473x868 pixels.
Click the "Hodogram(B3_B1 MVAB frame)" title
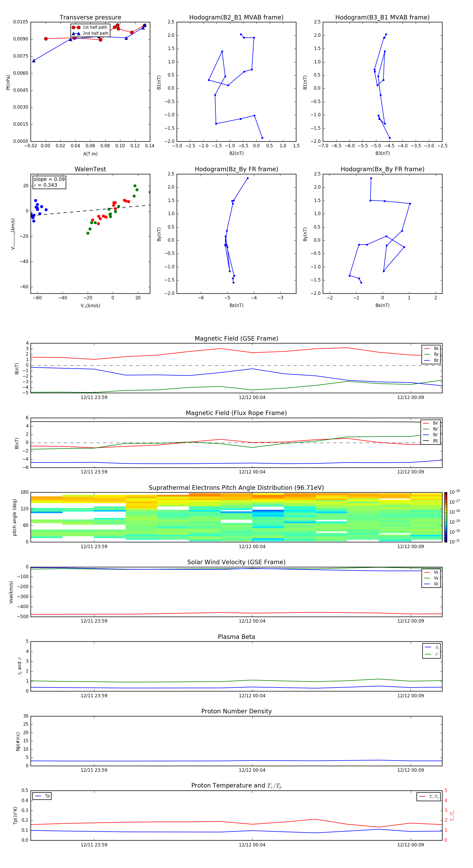(x=382, y=18)
